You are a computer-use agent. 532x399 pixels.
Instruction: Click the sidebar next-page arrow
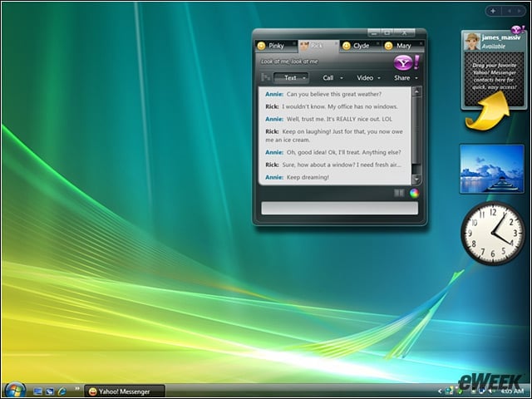coord(520,11)
